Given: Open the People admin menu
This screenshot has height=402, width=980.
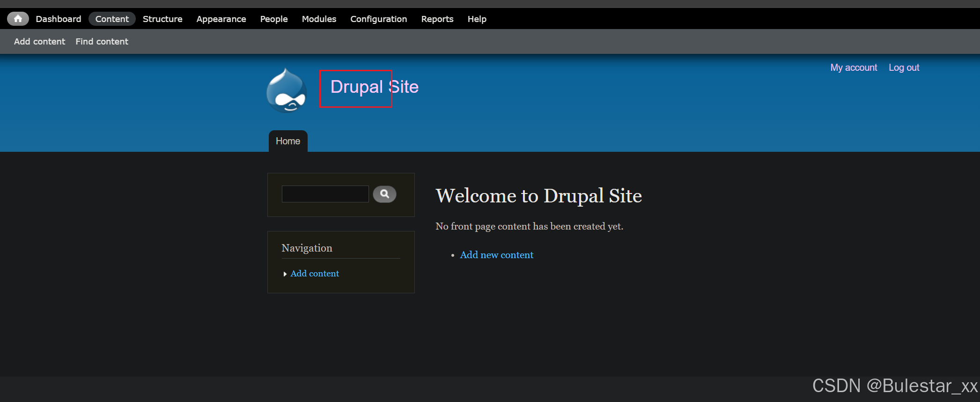Looking at the screenshot, I should pyautogui.click(x=274, y=19).
